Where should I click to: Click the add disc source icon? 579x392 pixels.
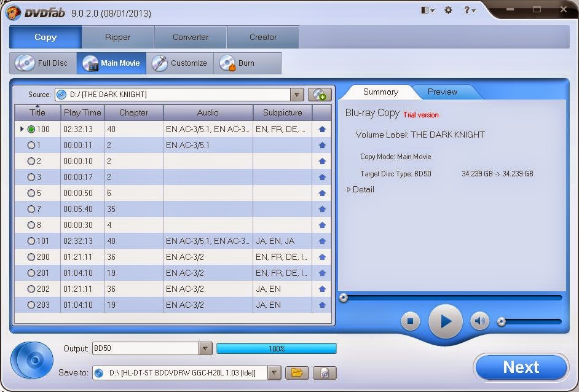click(x=320, y=95)
